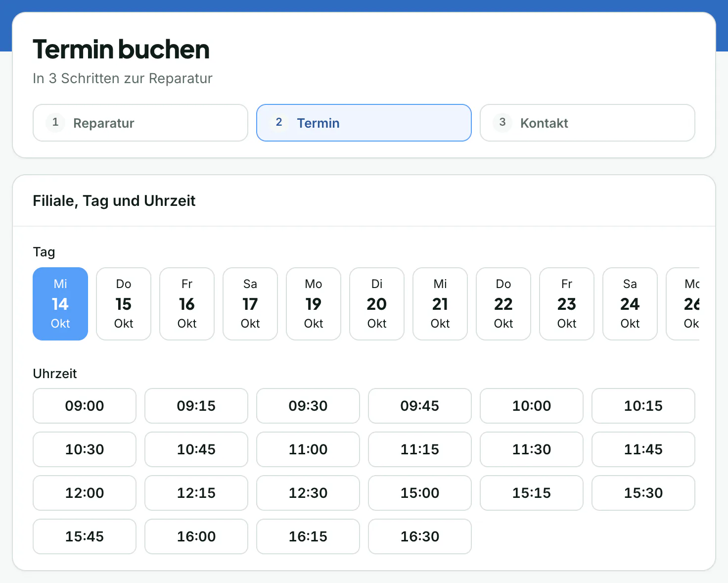Select Sa 24 Okt day
728x583 pixels.
[x=630, y=304]
